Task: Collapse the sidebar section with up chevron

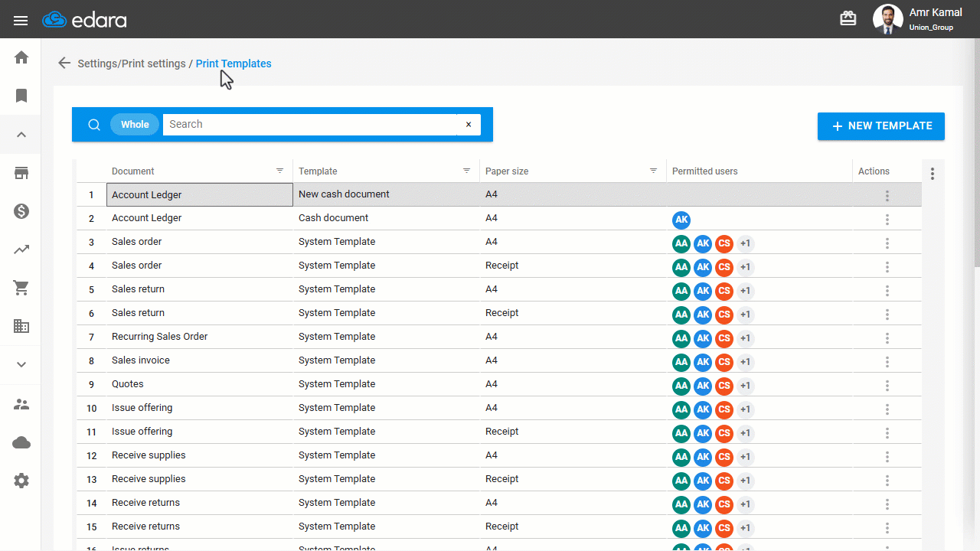Action: pos(21,135)
